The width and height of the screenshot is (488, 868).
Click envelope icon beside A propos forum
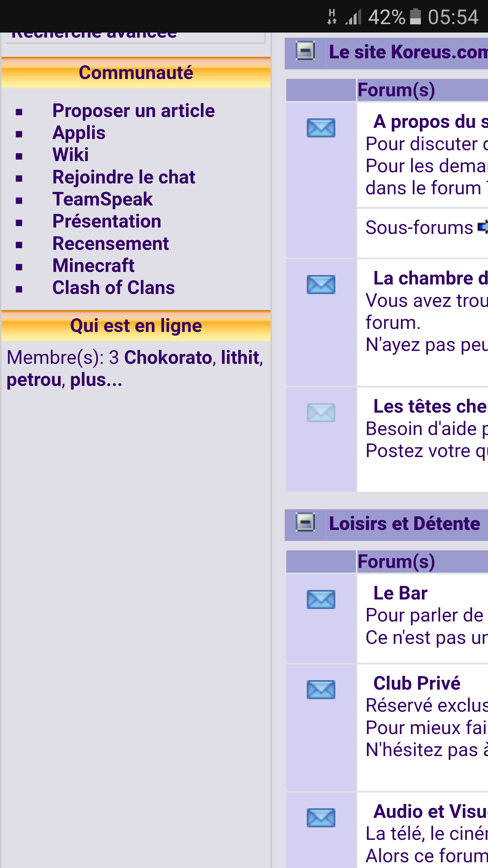click(321, 128)
